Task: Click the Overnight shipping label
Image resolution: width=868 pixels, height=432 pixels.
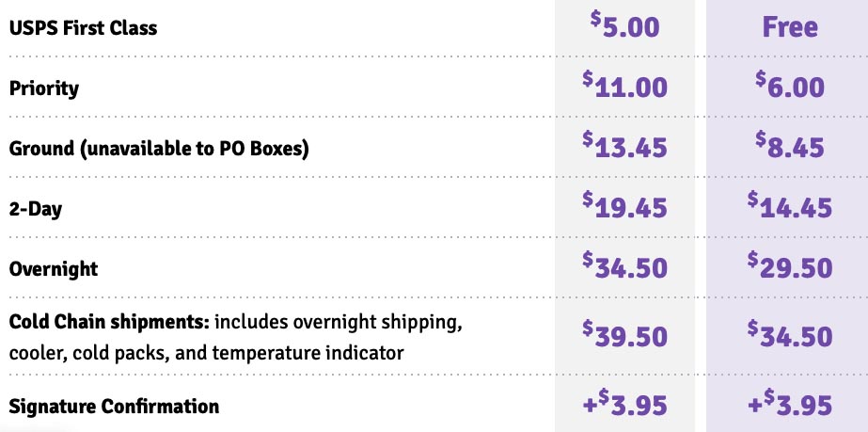Action: [x=54, y=269]
